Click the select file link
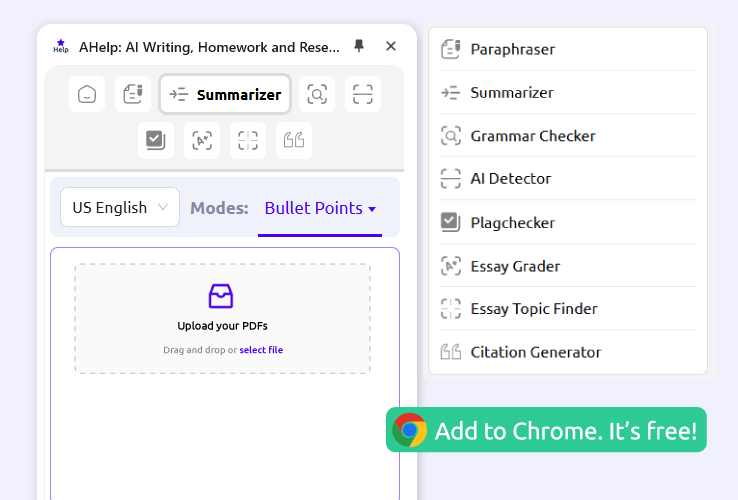The image size is (738, 500). tap(261, 350)
